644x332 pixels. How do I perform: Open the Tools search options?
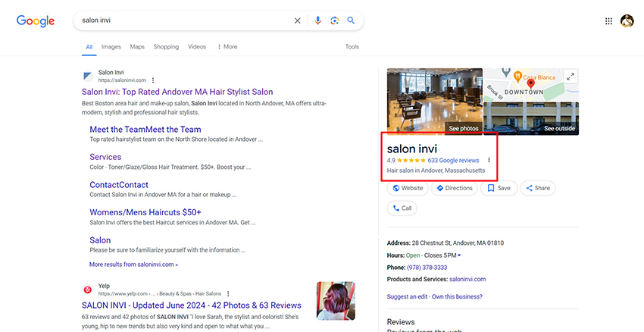point(352,47)
